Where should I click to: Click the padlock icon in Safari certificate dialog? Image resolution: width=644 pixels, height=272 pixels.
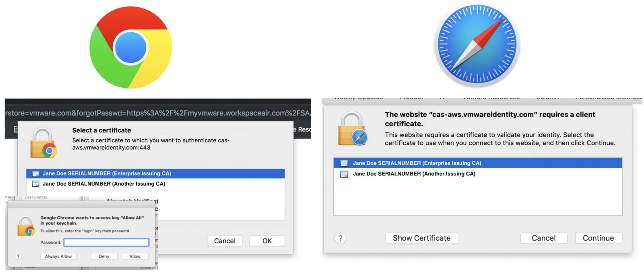click(x=353, y=129)
